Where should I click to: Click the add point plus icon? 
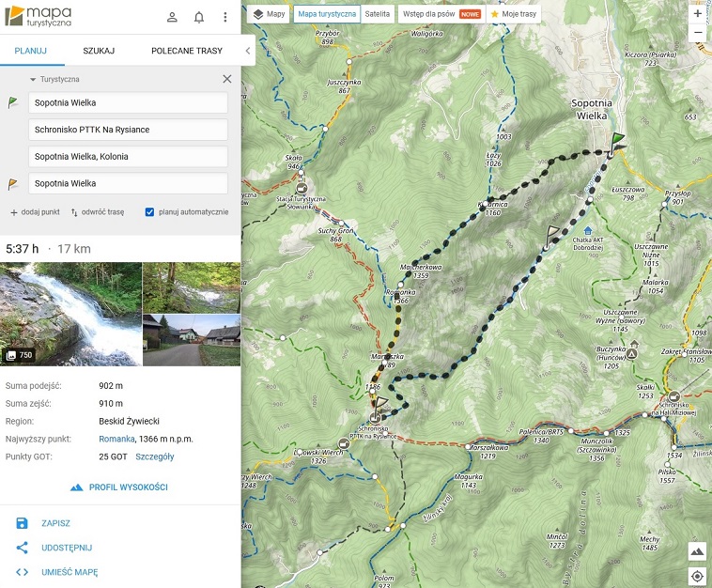coord(14,212)
